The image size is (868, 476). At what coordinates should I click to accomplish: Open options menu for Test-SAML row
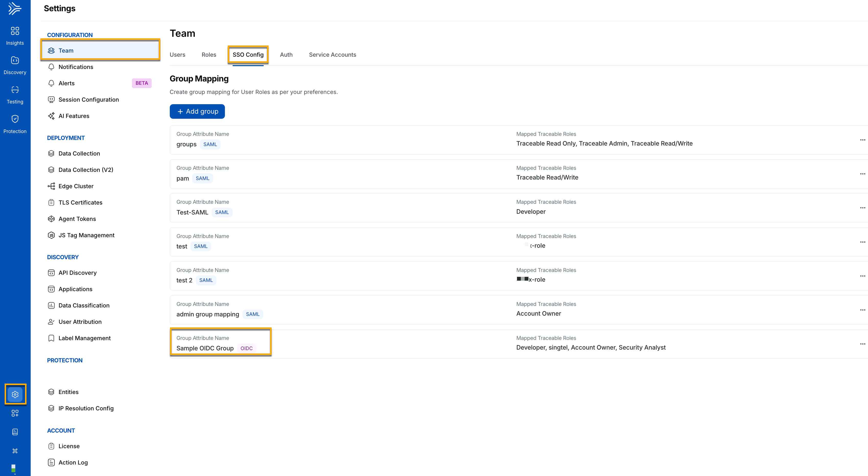tap(862, 208)
